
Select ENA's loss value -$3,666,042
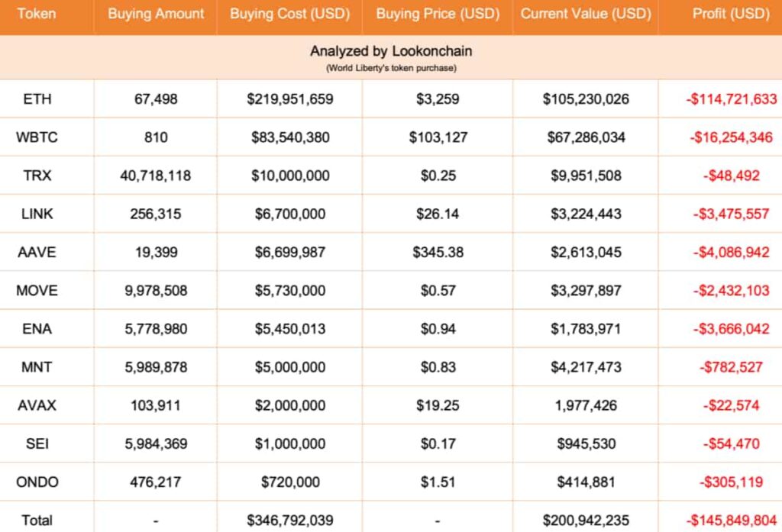(x=731, y=328)
